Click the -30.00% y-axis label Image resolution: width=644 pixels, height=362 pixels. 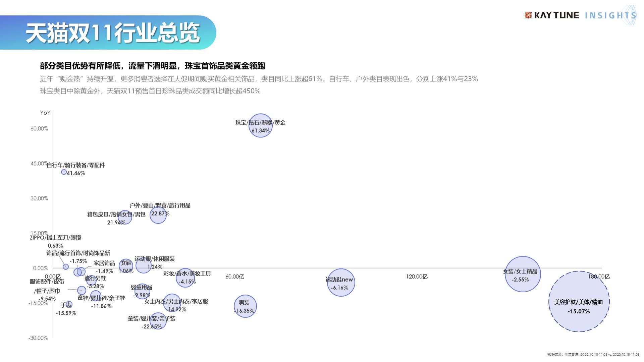click(x=38, y=338)
